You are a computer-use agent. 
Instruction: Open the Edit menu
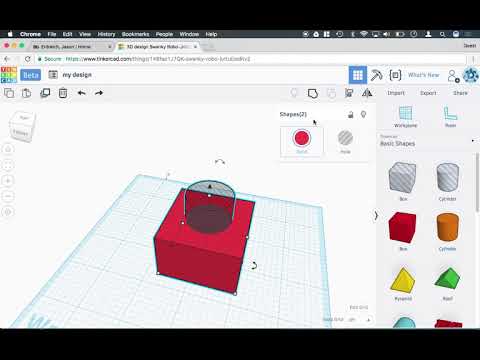[67, 34]
